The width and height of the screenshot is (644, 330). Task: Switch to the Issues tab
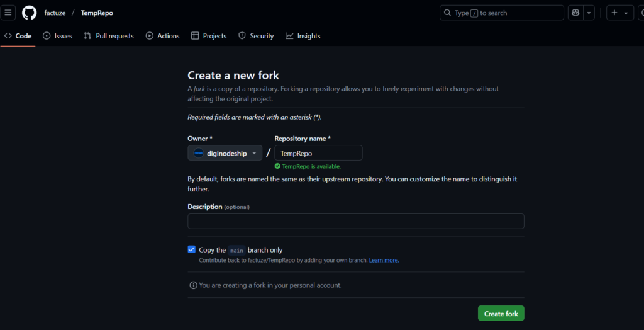click(57, 36)
